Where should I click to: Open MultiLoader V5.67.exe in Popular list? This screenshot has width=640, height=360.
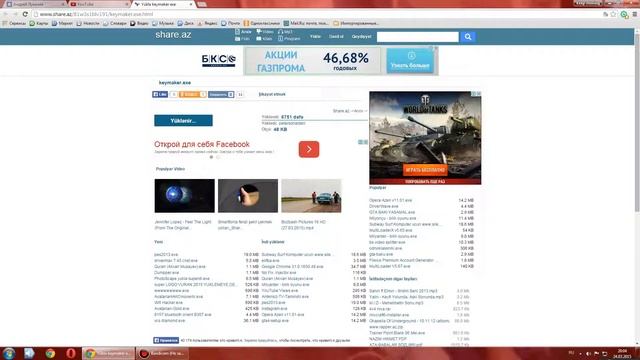click(x=389, y=266)
